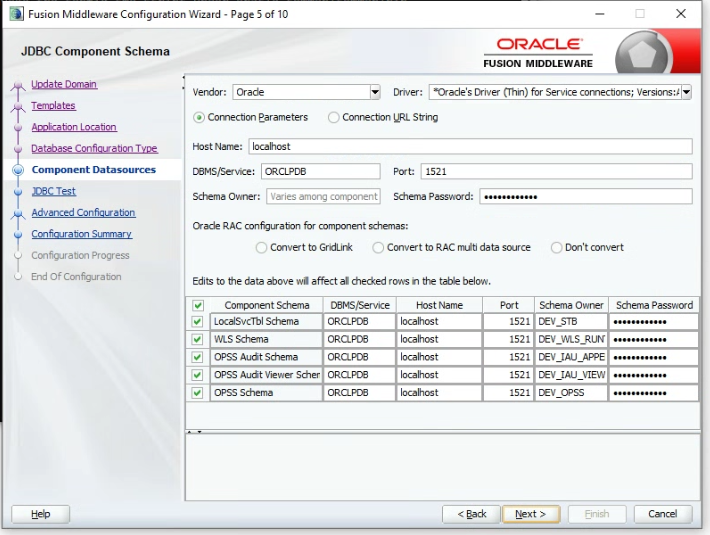Go to Configuration Summary step
Screen dimensions: 710x535
coord(82,234)
